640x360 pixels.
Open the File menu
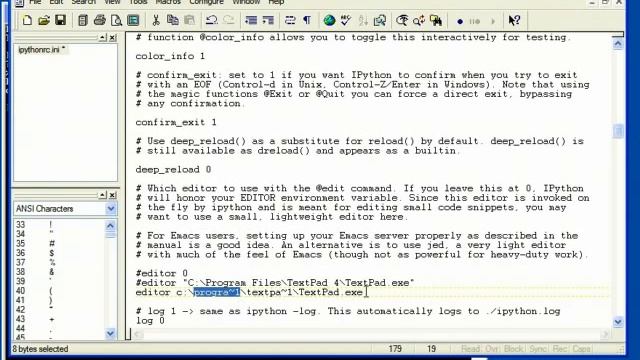tap(35, 2)
